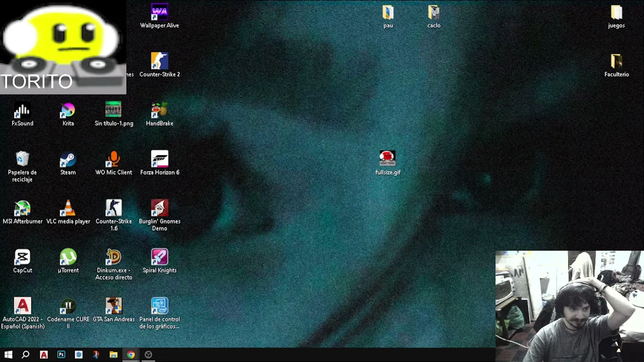Screen dimensions: 644x362
Task: Launch the HandBrake shortcut
Action: point(159,114)
